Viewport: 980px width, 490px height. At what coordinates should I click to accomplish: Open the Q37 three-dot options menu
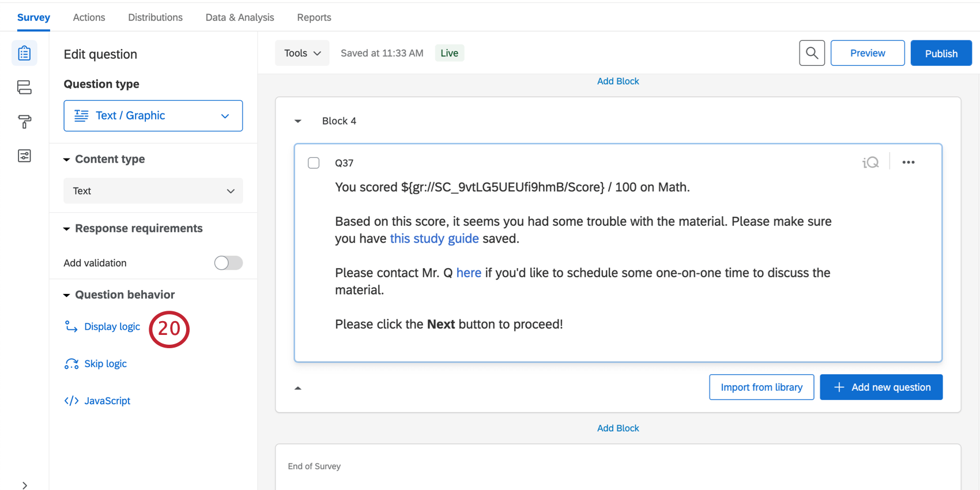(909, 163)
